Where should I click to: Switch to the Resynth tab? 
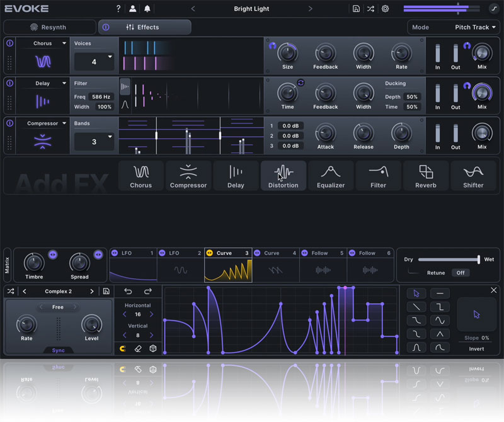pyautogui.click(x=49, y=28)
